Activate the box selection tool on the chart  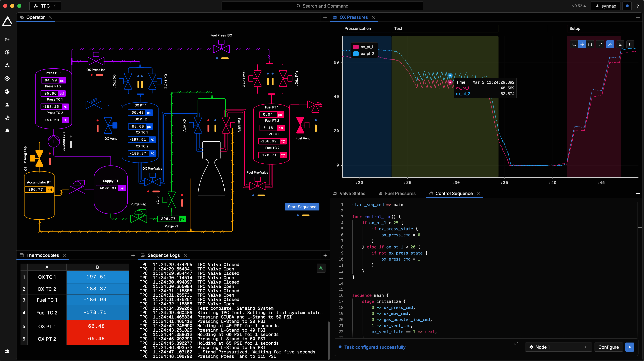590,44
